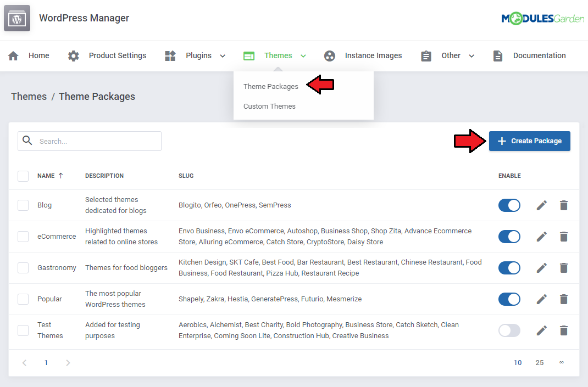Click the Home house icon
The width and height of the screenshot is (588, 387).
13,56
